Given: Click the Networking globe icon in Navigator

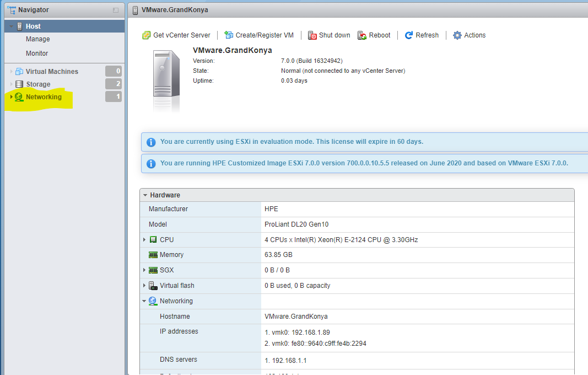Looking at the screenshot, I should click(x=19, y=97).
